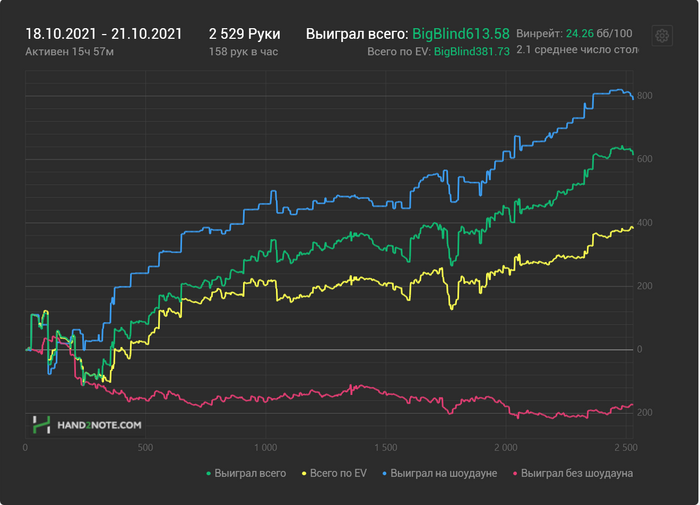Toggle the green 'Выиграл всего' legend entry
Screen dimensions: 700x505
[x=246, y=473]
